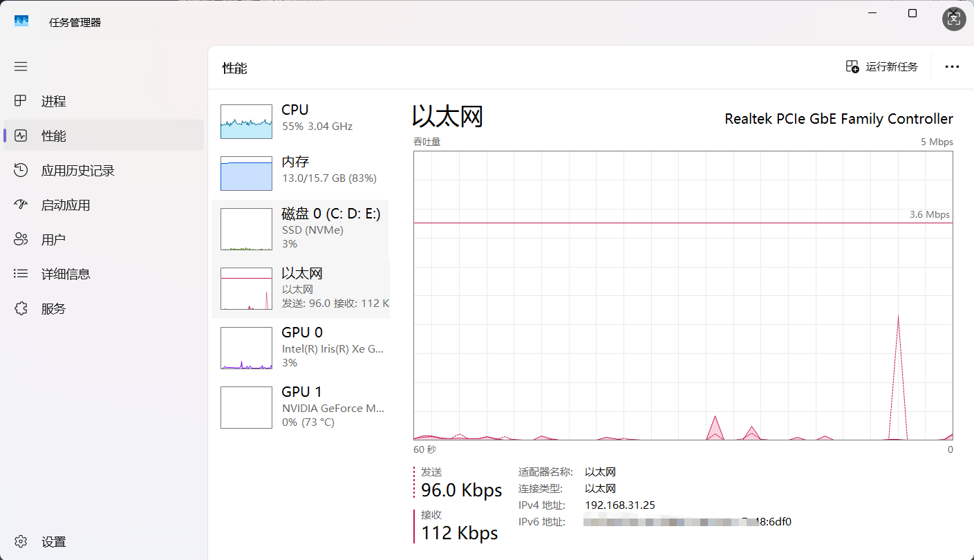Open the 用户 users icon

[21, 240]
